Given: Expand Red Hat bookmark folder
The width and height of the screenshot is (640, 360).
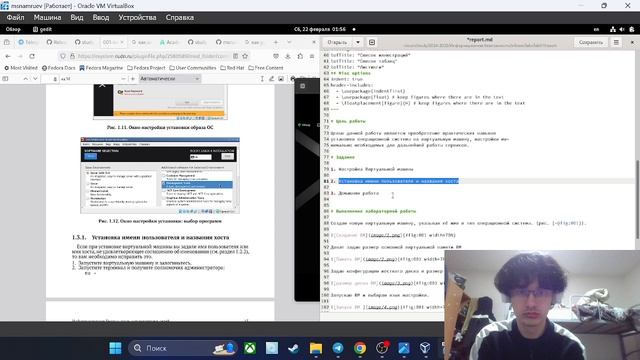Looking at the screenshot, I should click(x=232, y=68).
